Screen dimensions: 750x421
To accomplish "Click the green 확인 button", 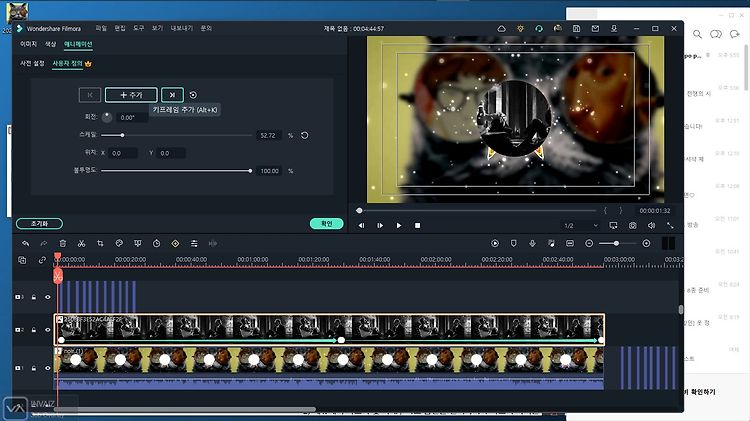I will pos(327,223).
